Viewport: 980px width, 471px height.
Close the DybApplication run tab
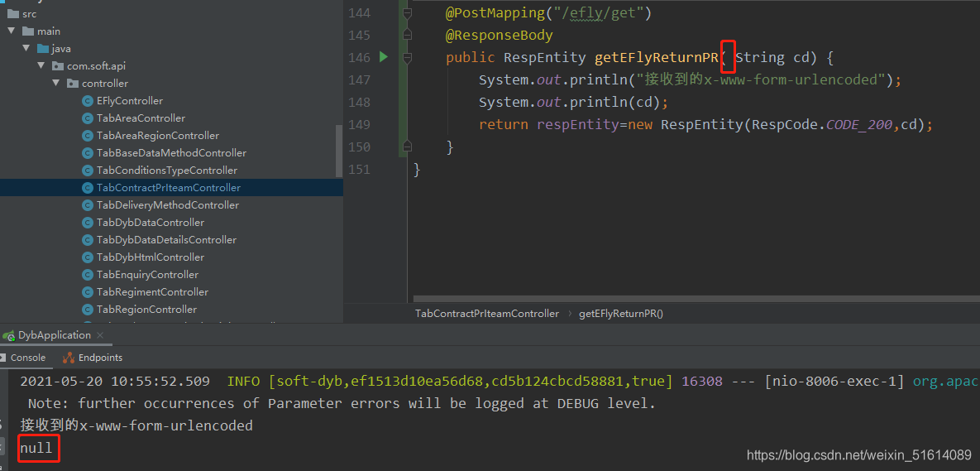coord(101,335)
